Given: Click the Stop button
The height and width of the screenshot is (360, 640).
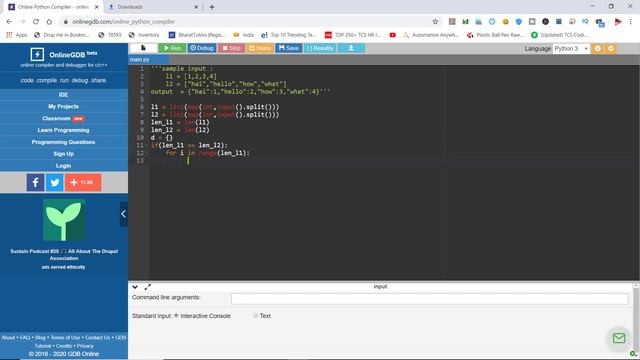Looking at the screenshot, I should click(x=231, y=48).
